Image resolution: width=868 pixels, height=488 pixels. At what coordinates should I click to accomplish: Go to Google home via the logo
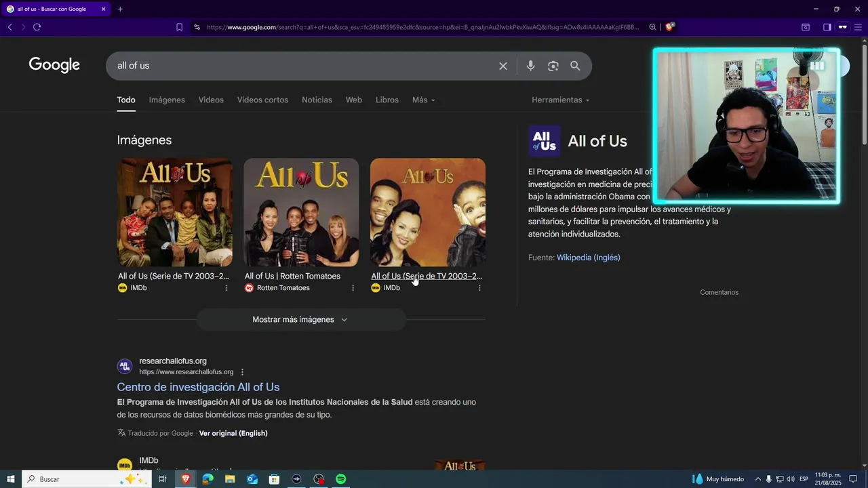click(x=54, y=65)
